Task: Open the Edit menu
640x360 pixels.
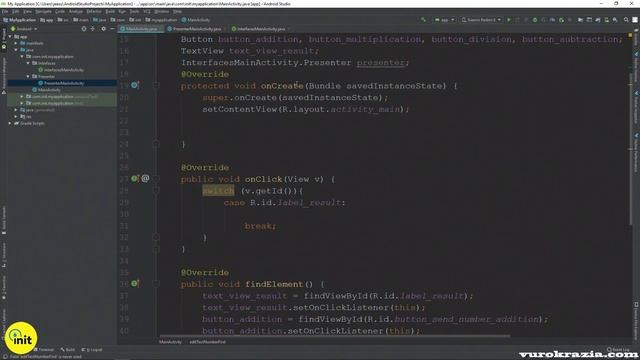Action: click(x=16, y=11)
